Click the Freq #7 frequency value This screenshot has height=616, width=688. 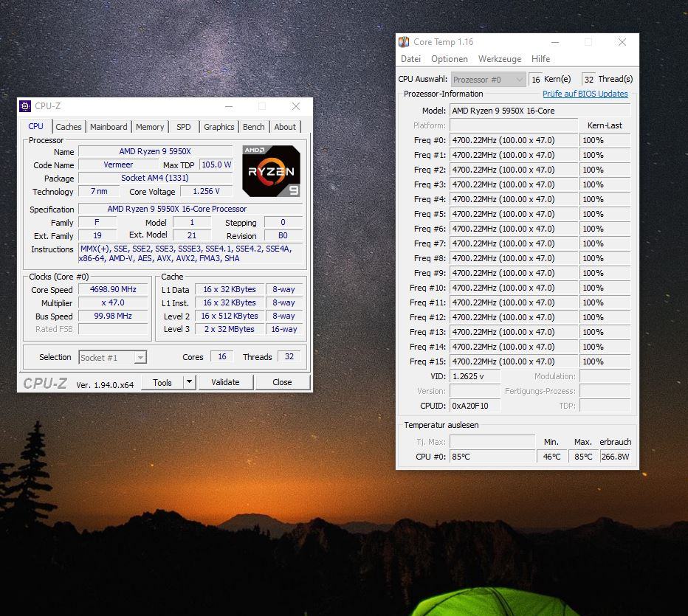[514, 243]
